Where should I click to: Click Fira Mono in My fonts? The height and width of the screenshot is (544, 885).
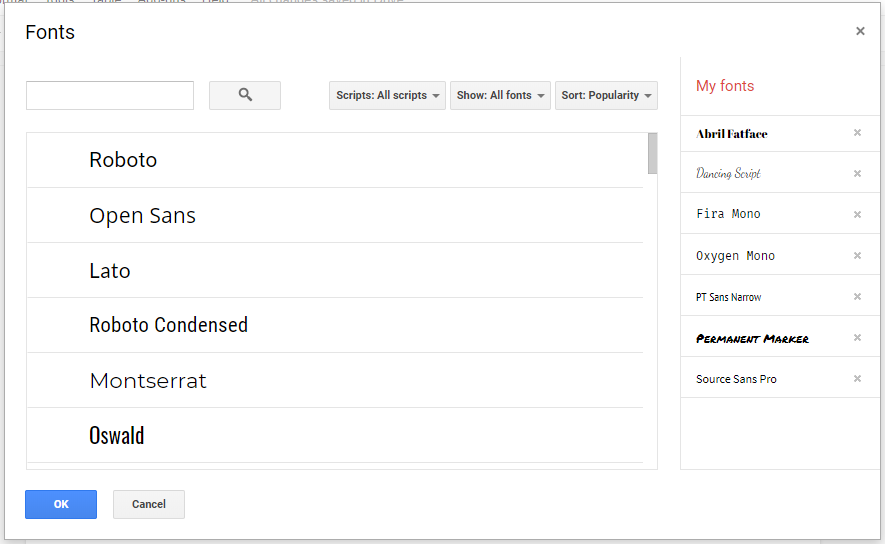click(728, 214)
